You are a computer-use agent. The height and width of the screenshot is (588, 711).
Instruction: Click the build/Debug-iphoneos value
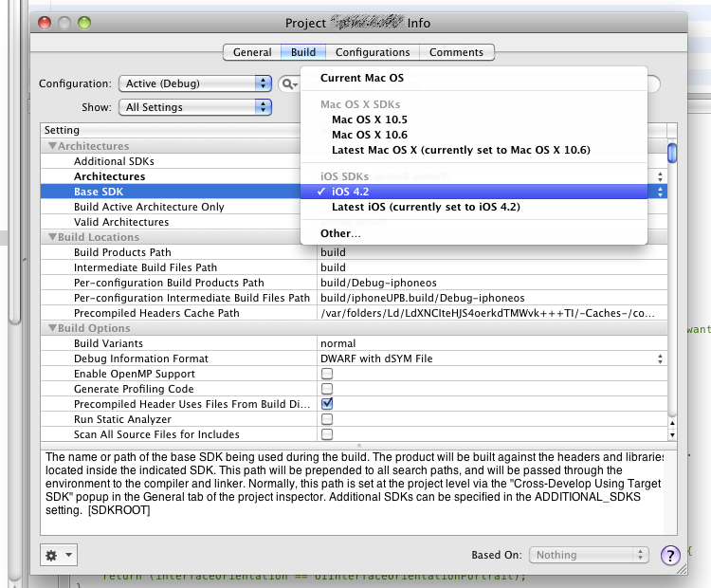coord(378,283)
